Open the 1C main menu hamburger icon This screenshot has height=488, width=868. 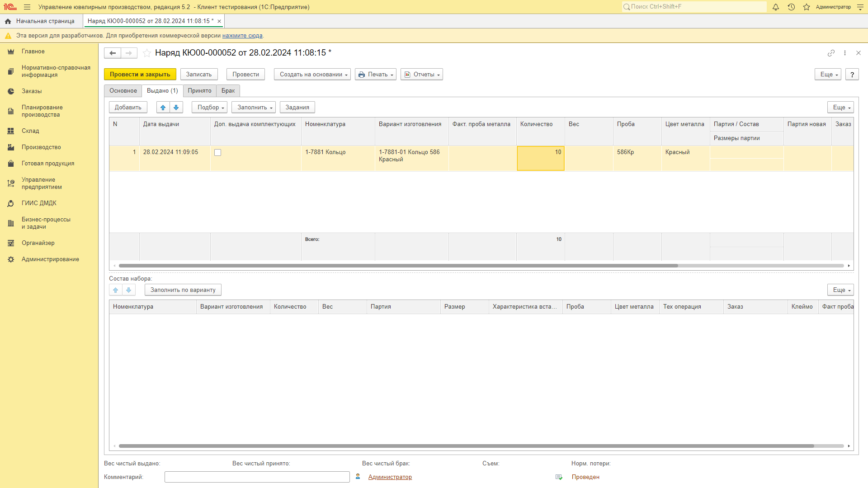pos(27,7)
